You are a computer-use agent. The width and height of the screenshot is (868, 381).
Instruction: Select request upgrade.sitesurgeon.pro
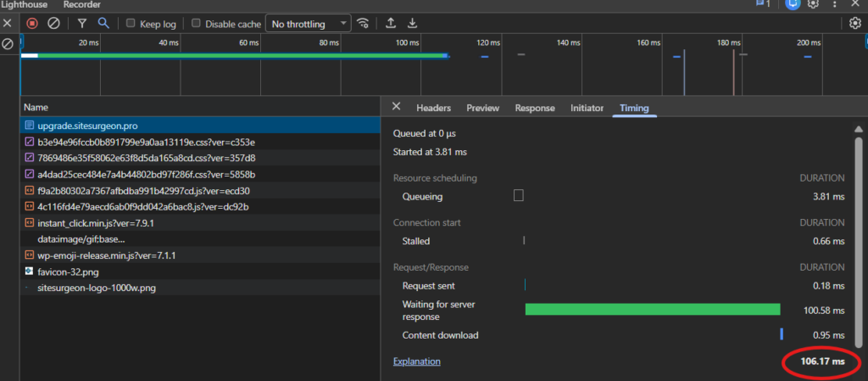tap(200, 126)
